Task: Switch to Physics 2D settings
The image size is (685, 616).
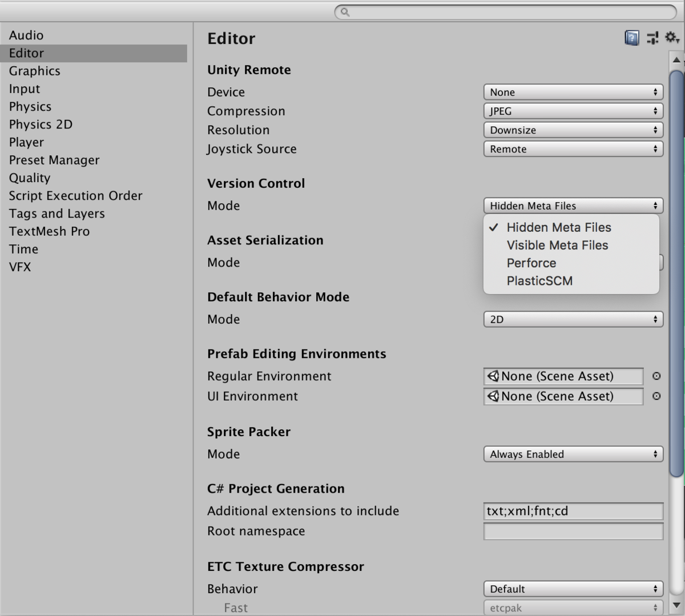Action: click(40, 124)
